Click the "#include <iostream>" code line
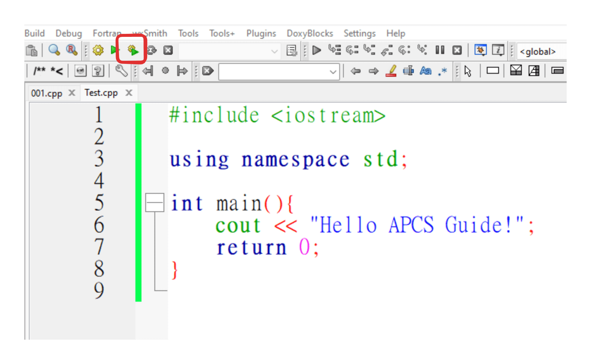This screenshot has width=591, height=364. point(277,115)
